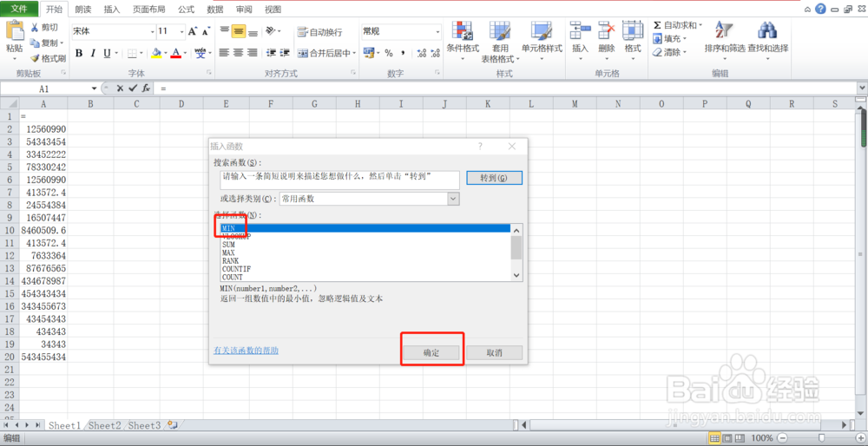Decrease font size with the small A icon
The width and height of the screenshot is (868, 446).
[206, 31]
